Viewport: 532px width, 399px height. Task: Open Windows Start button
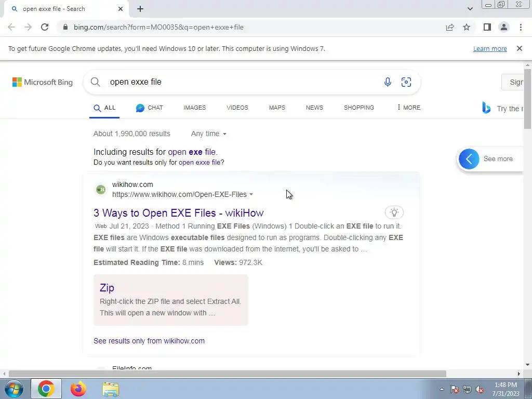pos(14,389)
